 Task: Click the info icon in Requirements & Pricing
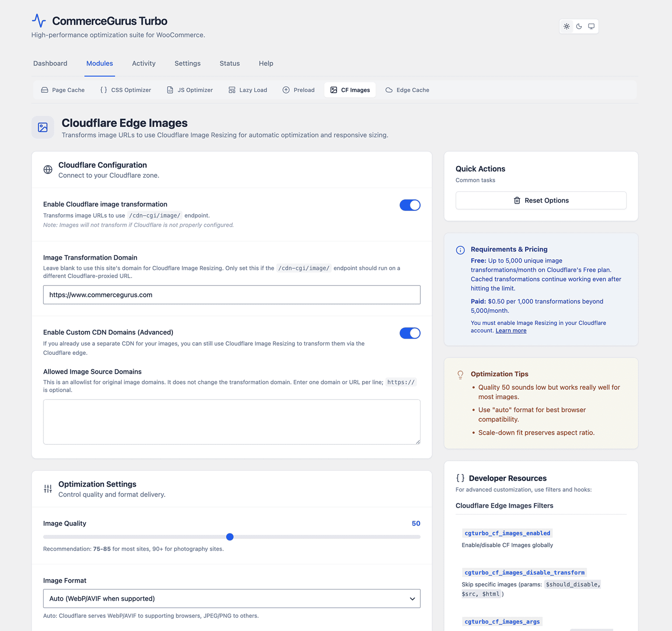click(460, 250)
